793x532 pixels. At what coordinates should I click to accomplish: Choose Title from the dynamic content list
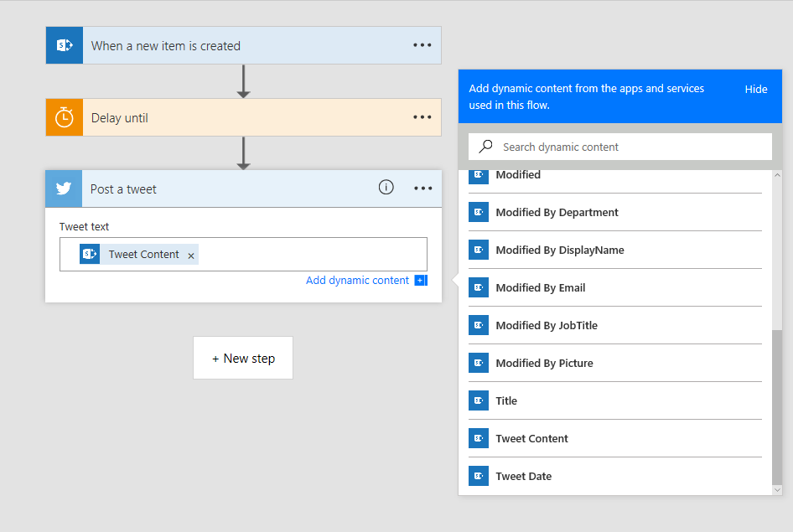point(506,400)
